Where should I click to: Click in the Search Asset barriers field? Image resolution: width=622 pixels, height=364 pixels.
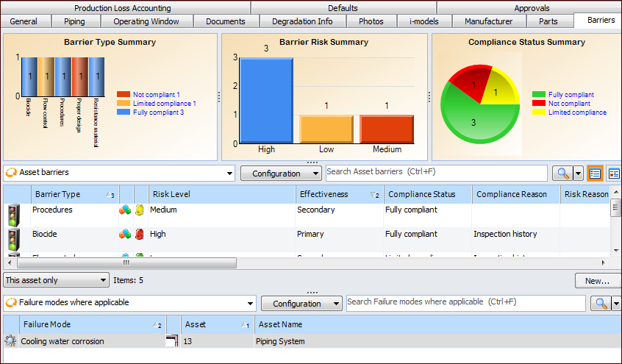point(436,173)
